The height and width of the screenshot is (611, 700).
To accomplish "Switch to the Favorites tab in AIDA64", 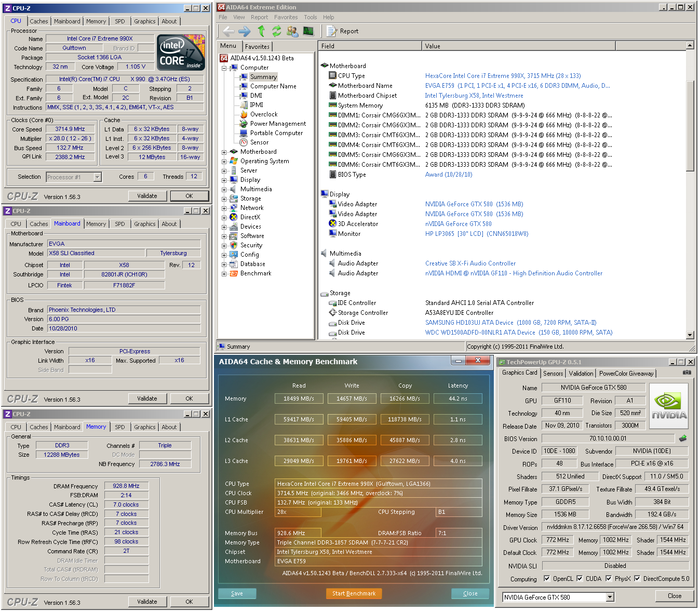I will pos(257,47).
